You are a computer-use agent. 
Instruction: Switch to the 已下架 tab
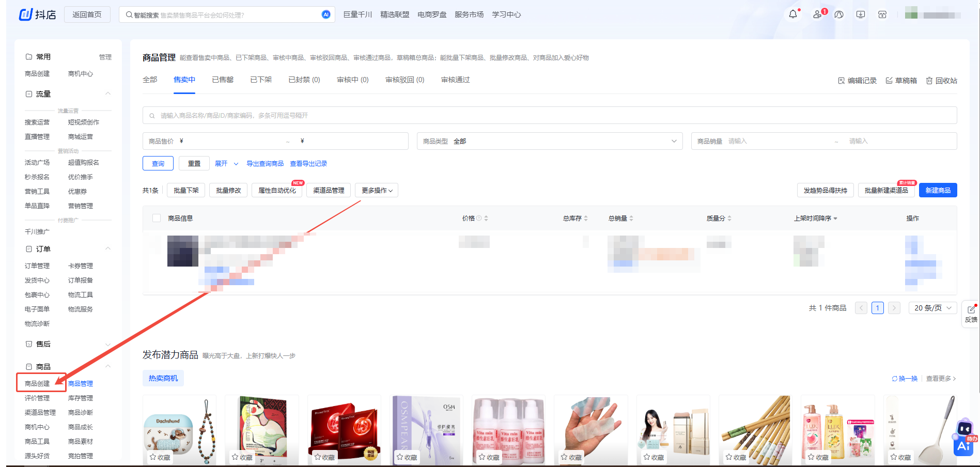[261, 80]
